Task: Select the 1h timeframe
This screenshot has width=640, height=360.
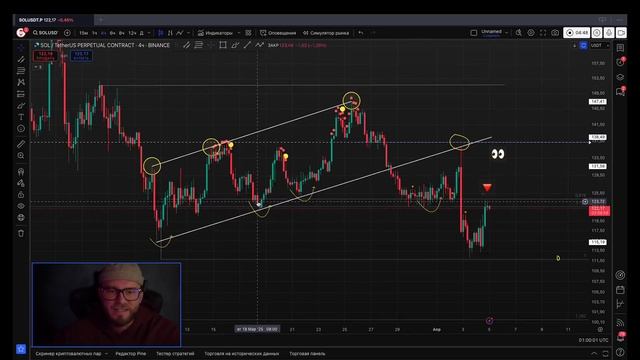Action: (95, 33)
